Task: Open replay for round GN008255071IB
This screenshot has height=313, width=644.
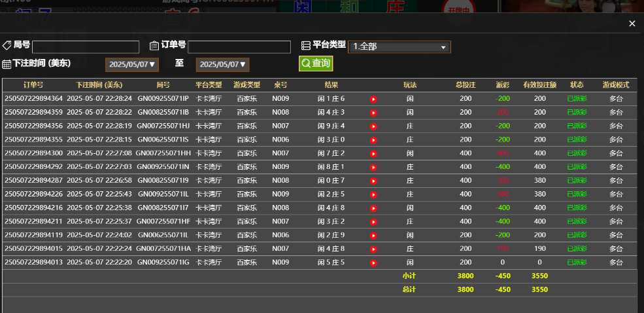Action: click(x=373, y=113)
